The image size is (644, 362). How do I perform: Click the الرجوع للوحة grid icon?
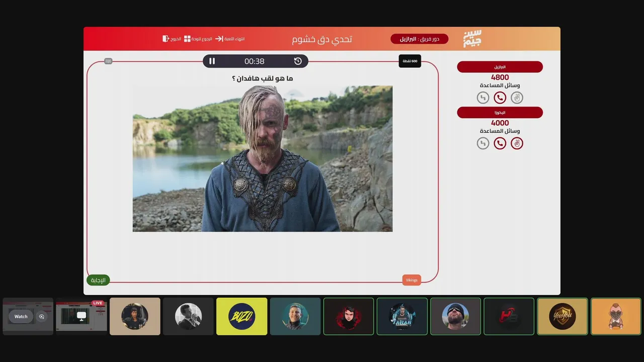point(187,39)
